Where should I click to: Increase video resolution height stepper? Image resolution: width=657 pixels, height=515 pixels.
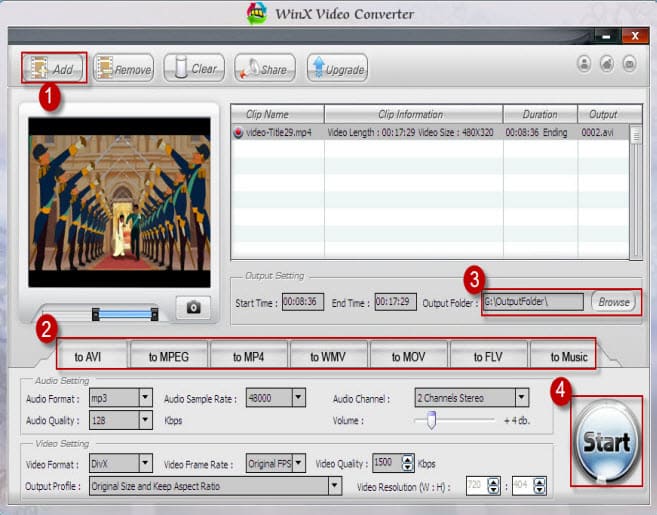(540, 482)
